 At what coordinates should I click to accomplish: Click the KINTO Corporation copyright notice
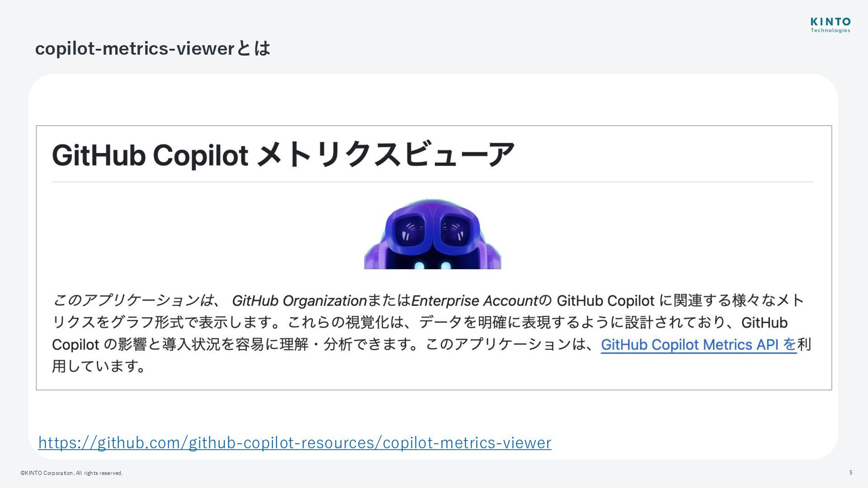point(71,473)
